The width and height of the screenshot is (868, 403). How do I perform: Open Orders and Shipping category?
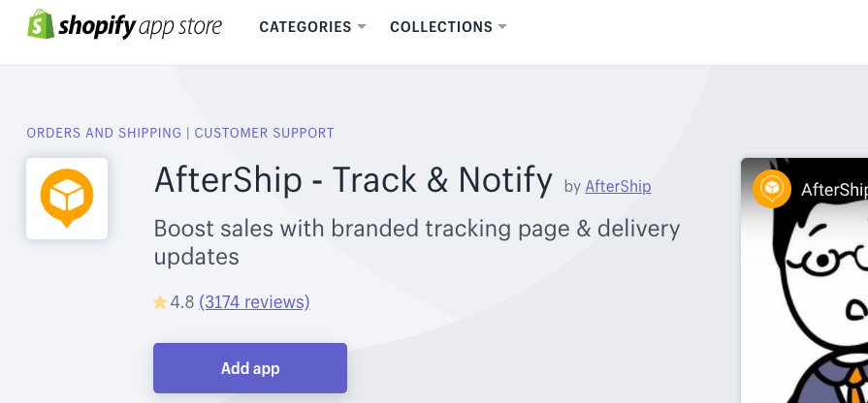pyautogui.click(x=104, y=133)
